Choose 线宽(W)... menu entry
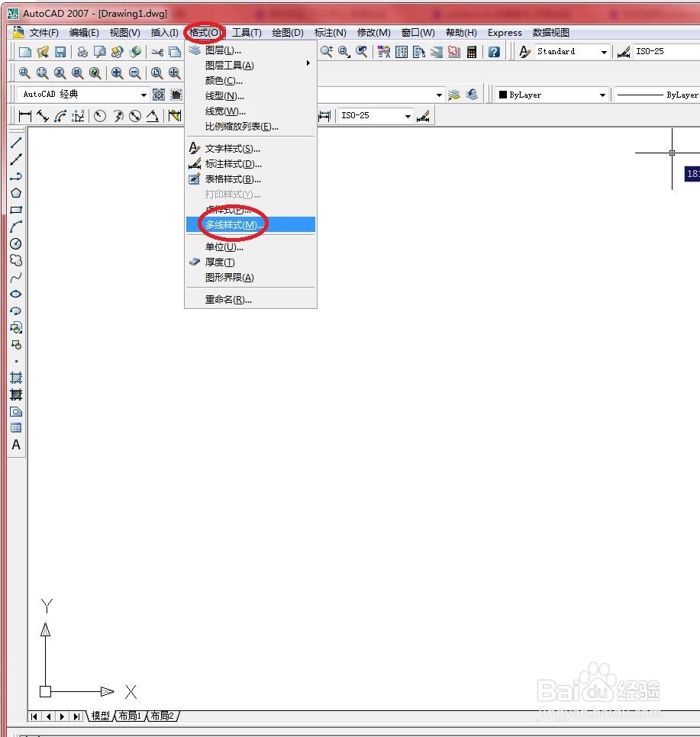 point(250,111)
